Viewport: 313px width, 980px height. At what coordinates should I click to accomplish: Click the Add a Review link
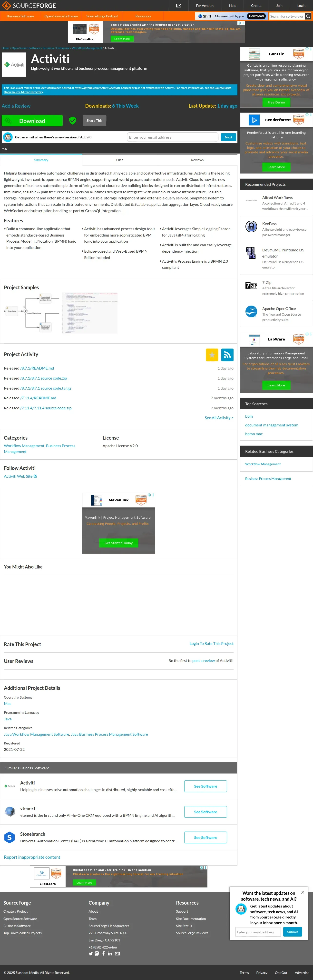(16, 106)
